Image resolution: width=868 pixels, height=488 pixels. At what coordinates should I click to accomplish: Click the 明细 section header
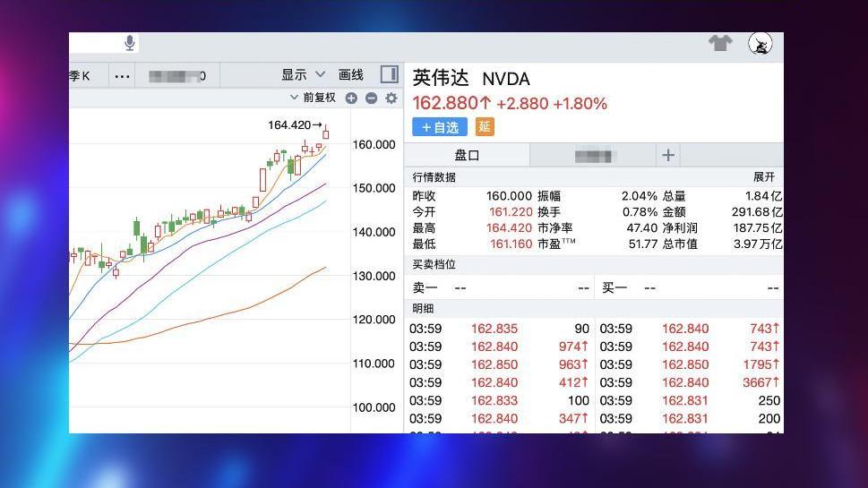(423, 308)
